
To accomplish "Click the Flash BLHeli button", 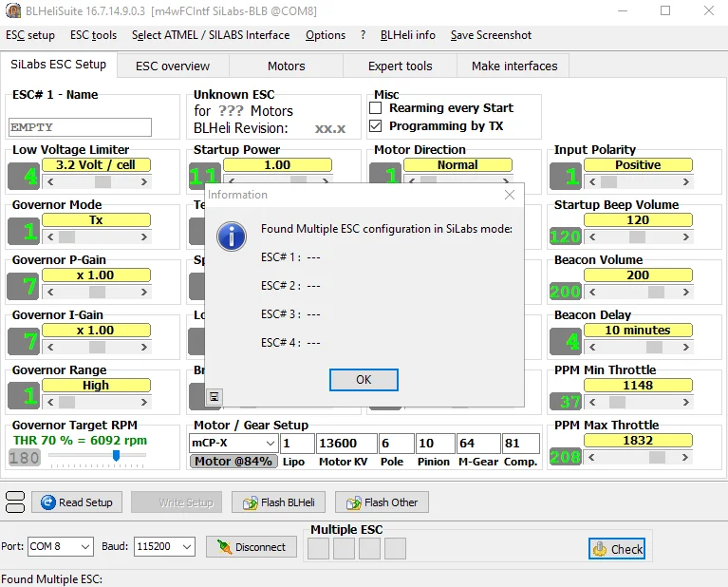I will (278, 502).
